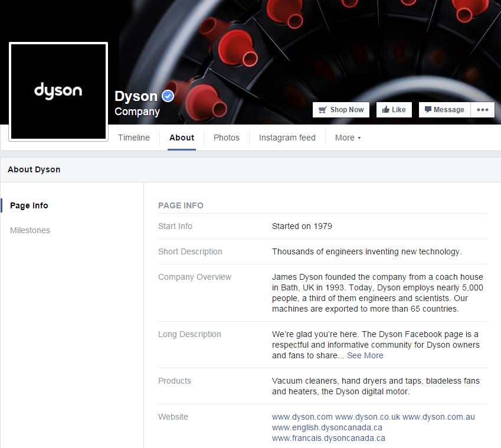
Task: Open the Instagram feed tab
Action: (287, 138)
